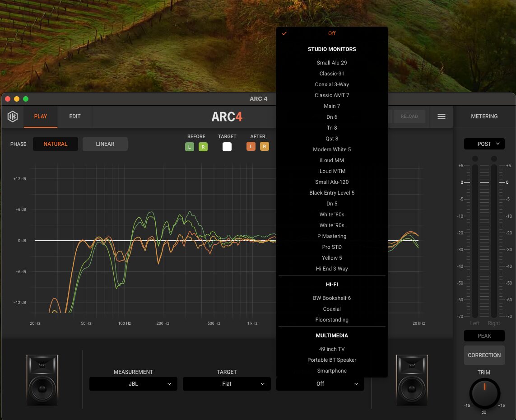The image size is (516, 420).
Task: Switch to the Edit tab
Action: pyautogui.click(x=74, y=117)
